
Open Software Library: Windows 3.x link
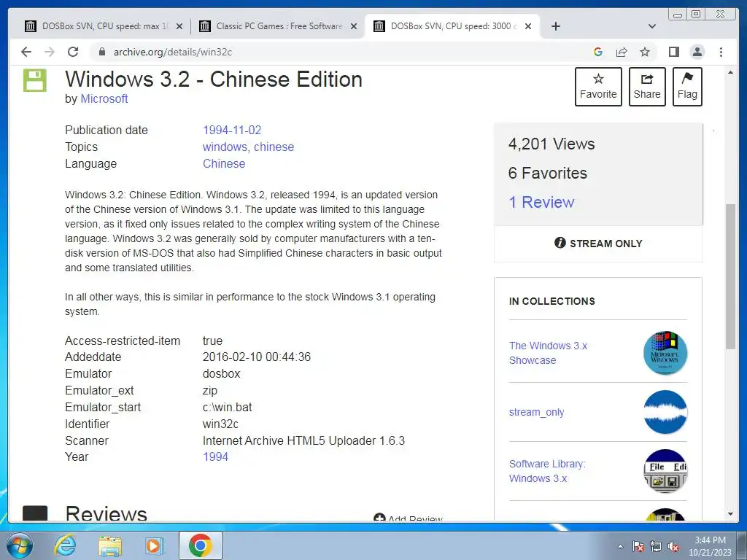[x=547, y=471]
